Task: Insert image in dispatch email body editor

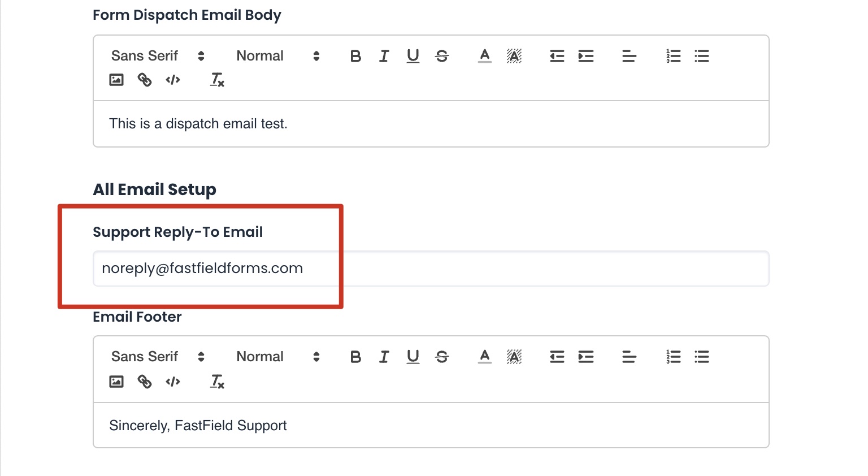Action: coord(116,80)
